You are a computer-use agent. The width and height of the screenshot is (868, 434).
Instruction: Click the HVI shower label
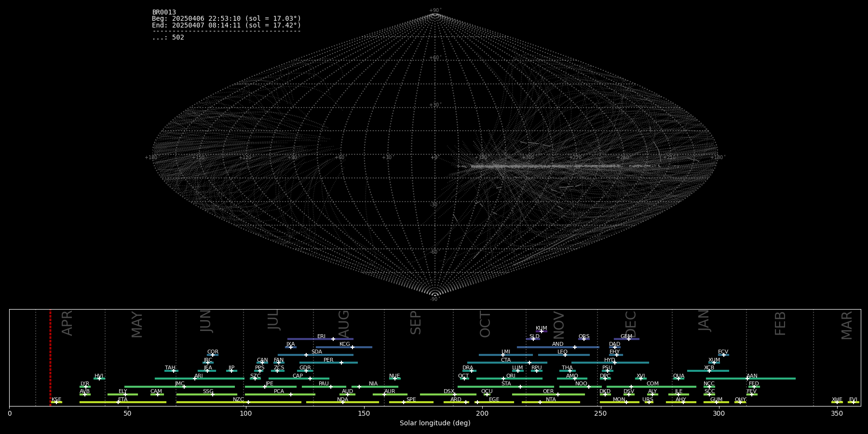point(99,376)
